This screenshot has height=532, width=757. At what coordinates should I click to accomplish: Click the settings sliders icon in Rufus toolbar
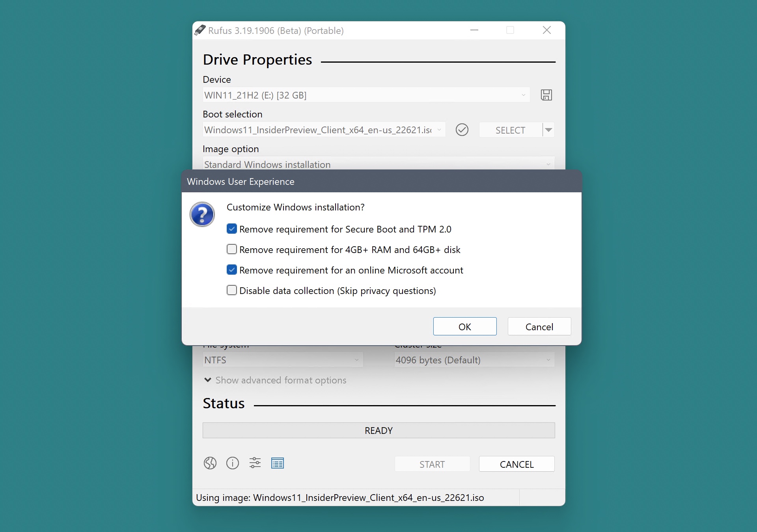pos(255,463)
